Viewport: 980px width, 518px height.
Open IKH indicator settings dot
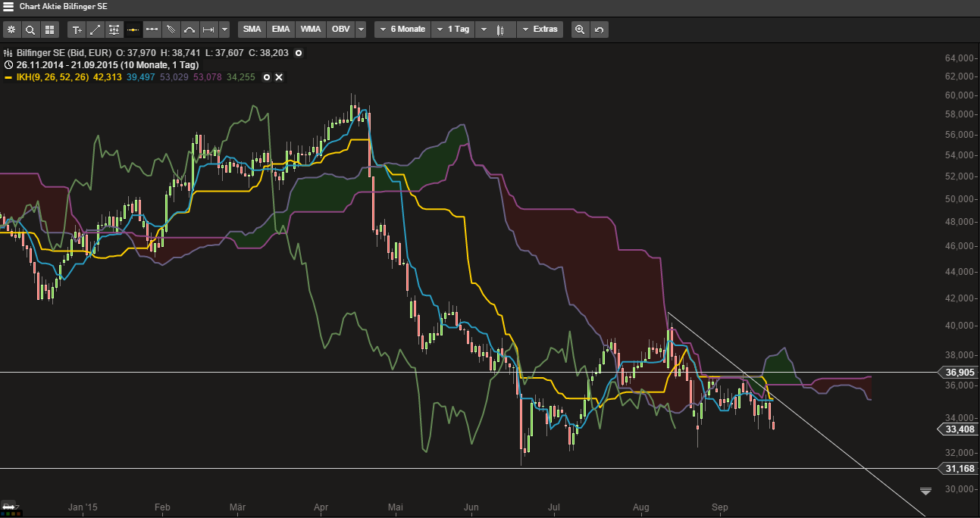point(267,77)
